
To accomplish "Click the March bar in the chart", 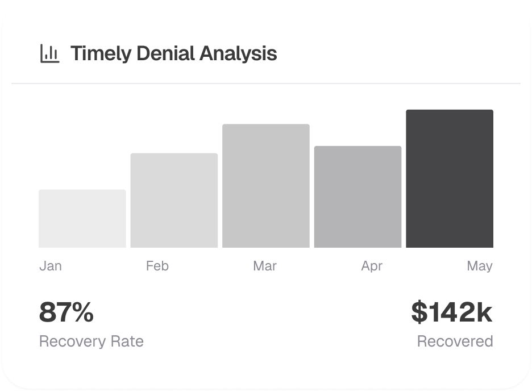I will point(266,186).
